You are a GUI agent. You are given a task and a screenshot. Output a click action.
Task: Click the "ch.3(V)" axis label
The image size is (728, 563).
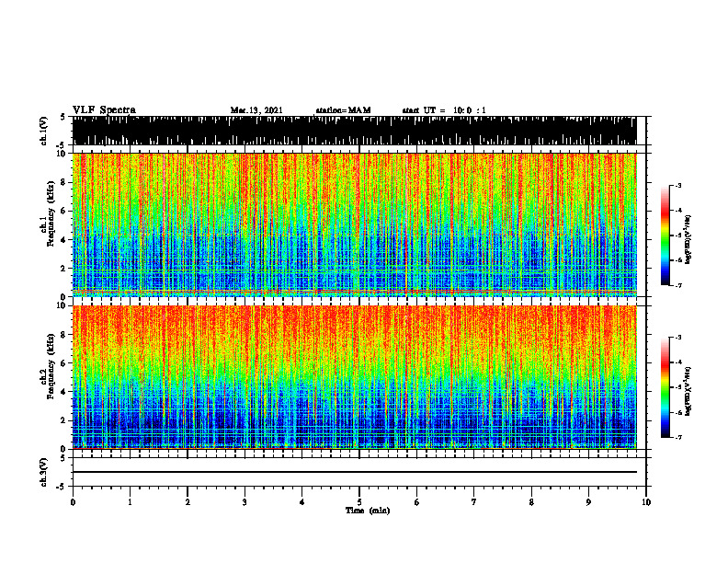pyautogui.click(x=44, y=472)
